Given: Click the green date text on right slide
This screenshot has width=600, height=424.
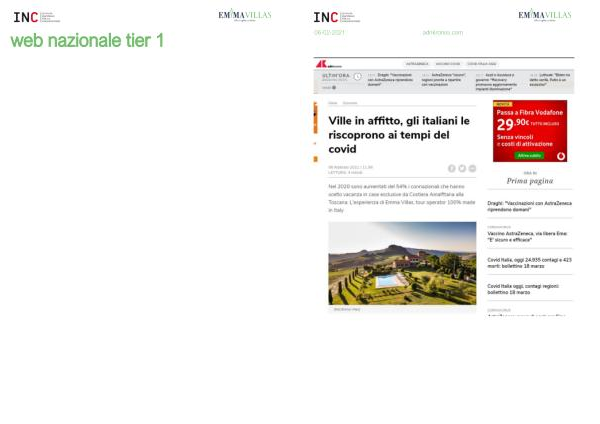Looking at the screenshot, I should click(x=329, y=33).
